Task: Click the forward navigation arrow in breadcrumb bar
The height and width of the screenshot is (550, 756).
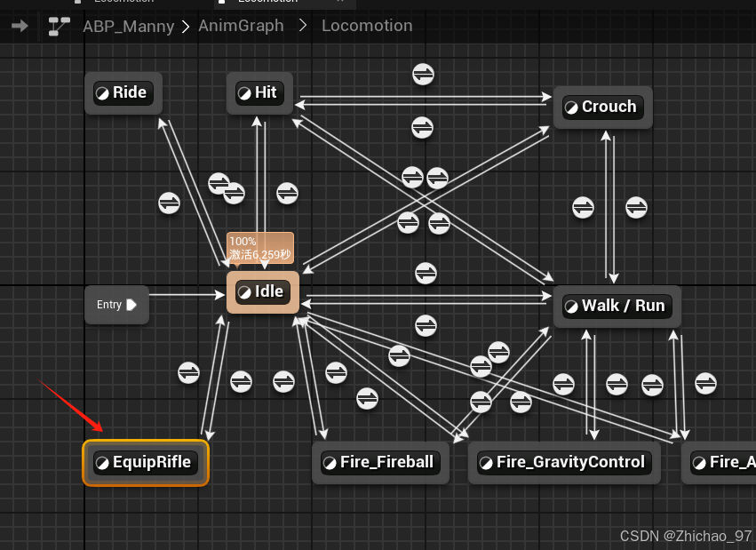Action: [20, 26]
